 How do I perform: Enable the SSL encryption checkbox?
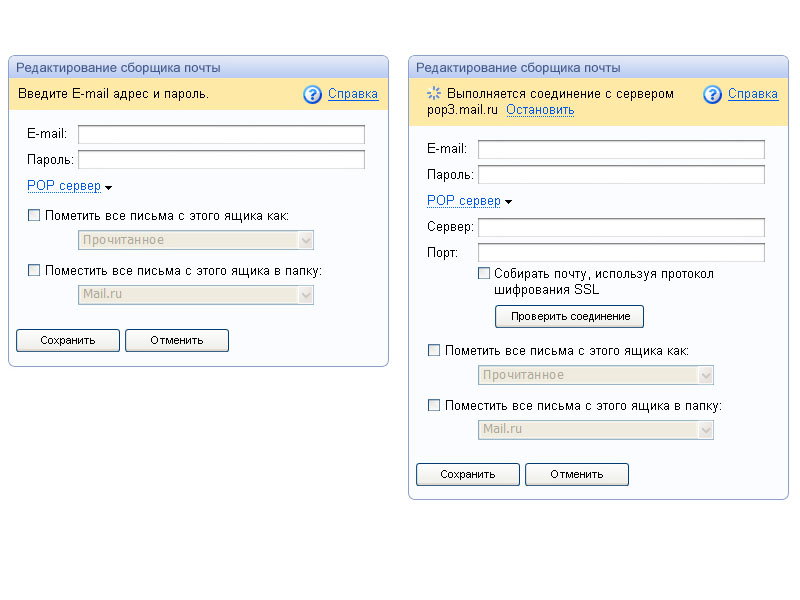[x=484, y=273]
